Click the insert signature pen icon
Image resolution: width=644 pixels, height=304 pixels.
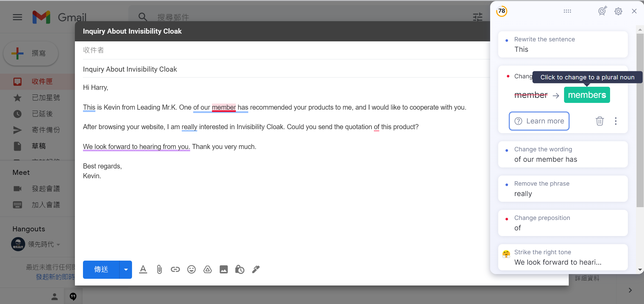point(256,269)
